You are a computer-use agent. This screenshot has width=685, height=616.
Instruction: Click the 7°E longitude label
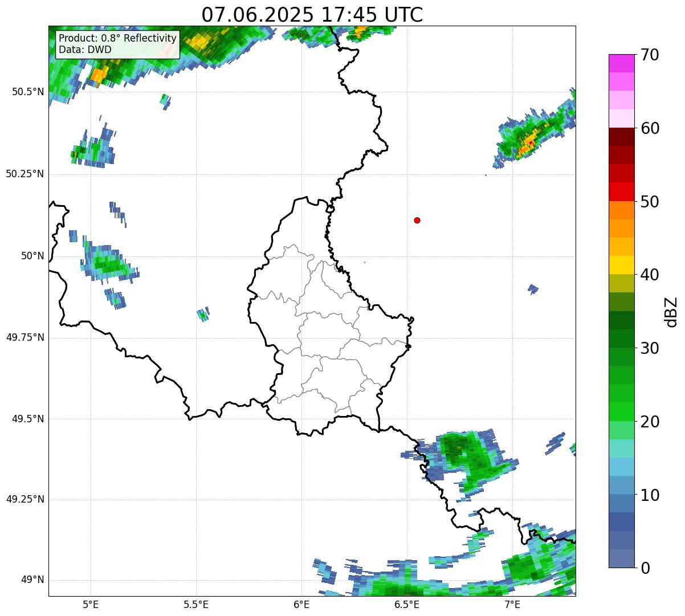click(x=512, y=604)
